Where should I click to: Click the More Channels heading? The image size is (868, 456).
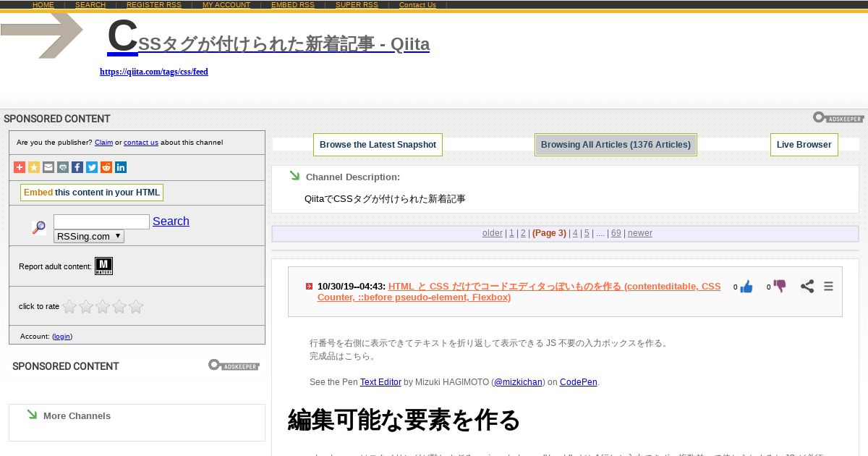[77, 415]
